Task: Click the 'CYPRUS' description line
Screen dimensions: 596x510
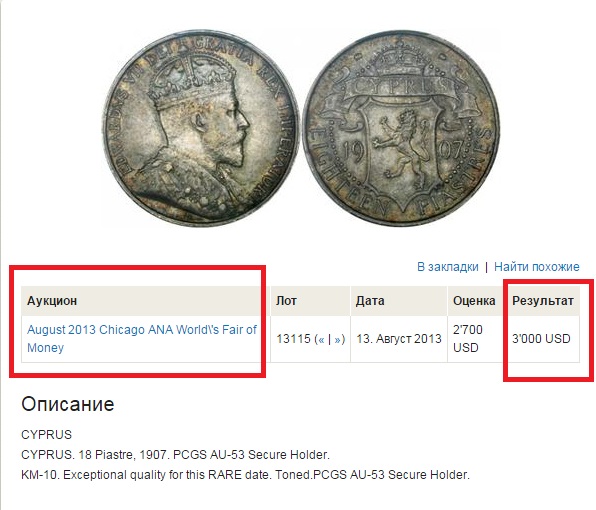Action: click(x=46, y=434)
